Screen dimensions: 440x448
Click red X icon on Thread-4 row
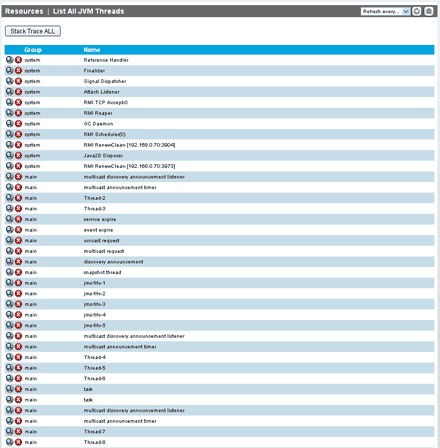point(18,357)
